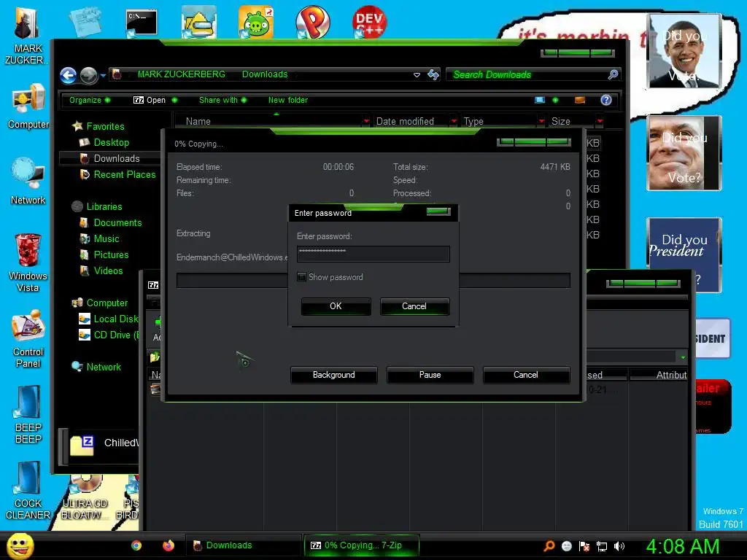
Task: Confirm password with the OK button
Action: [336, 306]
